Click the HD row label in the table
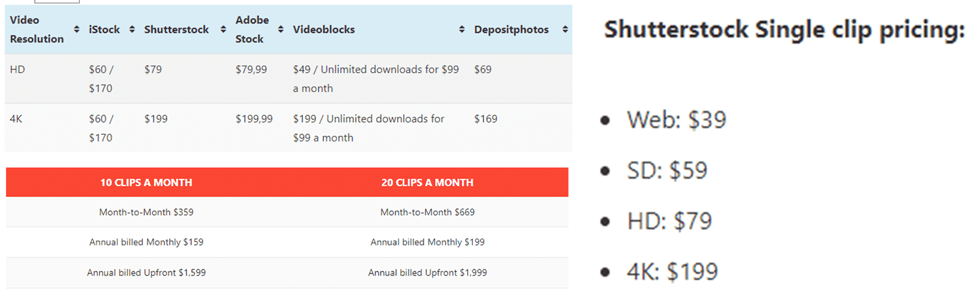The height and width of the screenshot is (301, 980). point(17,70)
